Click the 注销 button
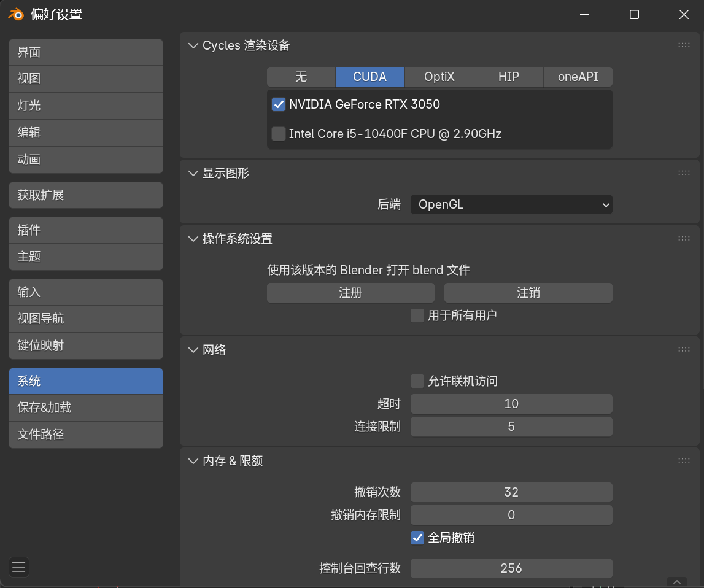 pyautogui.click(x=528, y=293)
